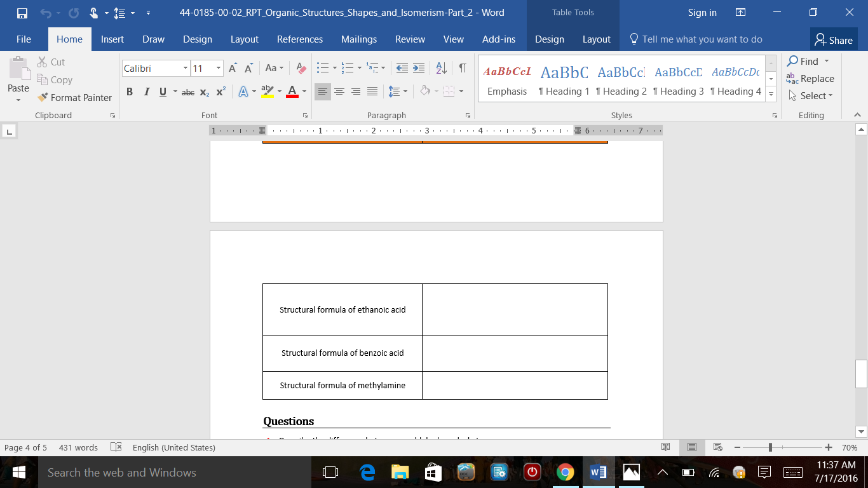Activate the Format Painter
The height and width of the screenshot is (488, 868).
[x=74, y=97]
